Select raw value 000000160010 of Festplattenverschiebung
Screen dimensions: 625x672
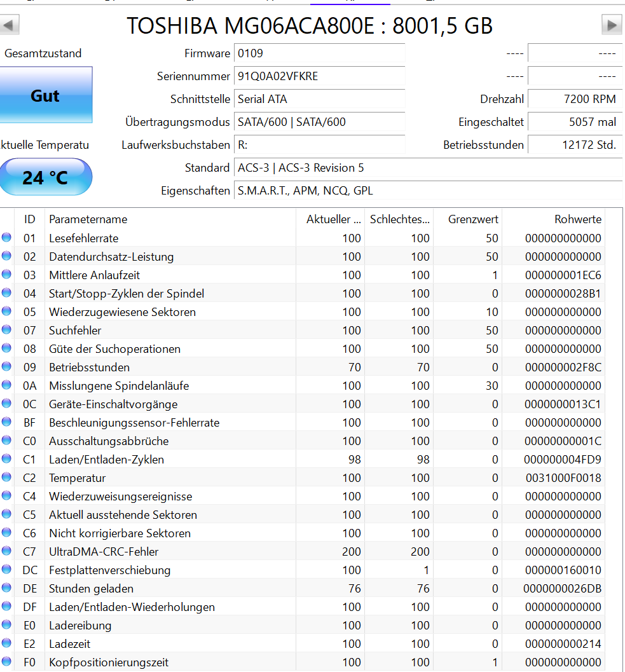[x=563, y=570]
